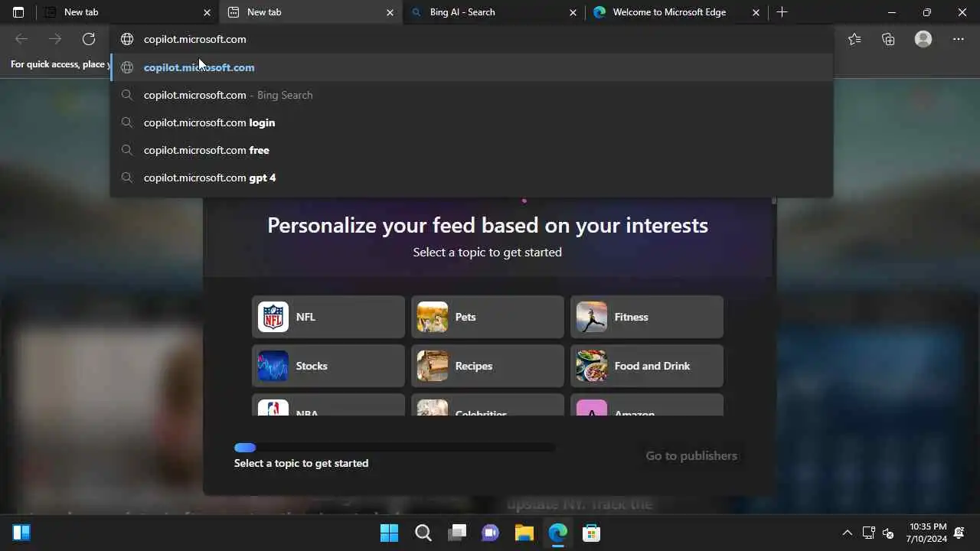The height and width of the screenshot is (551, 980).
Task: Close the Bing AI - Search tab
Action: coord(573,12)
